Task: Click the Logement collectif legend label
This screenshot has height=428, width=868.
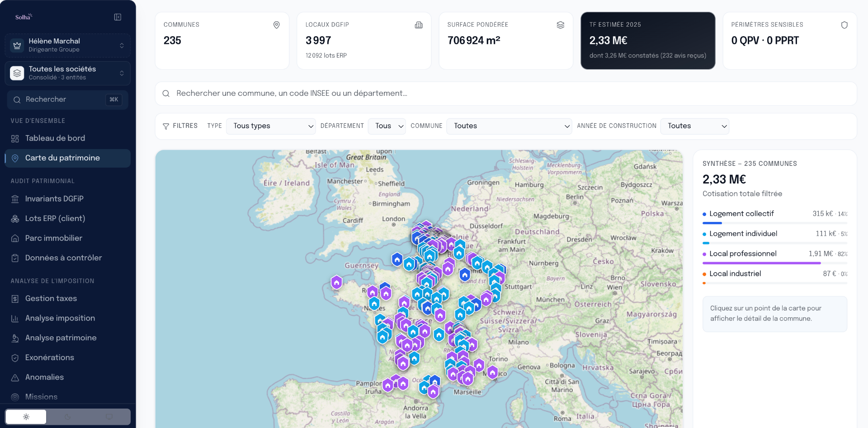Action: [741, 214]
